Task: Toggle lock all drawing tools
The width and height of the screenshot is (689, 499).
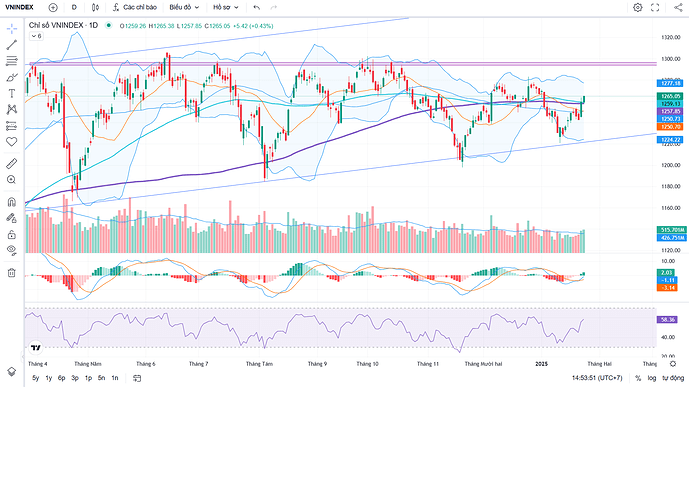Action: point(11,232)
